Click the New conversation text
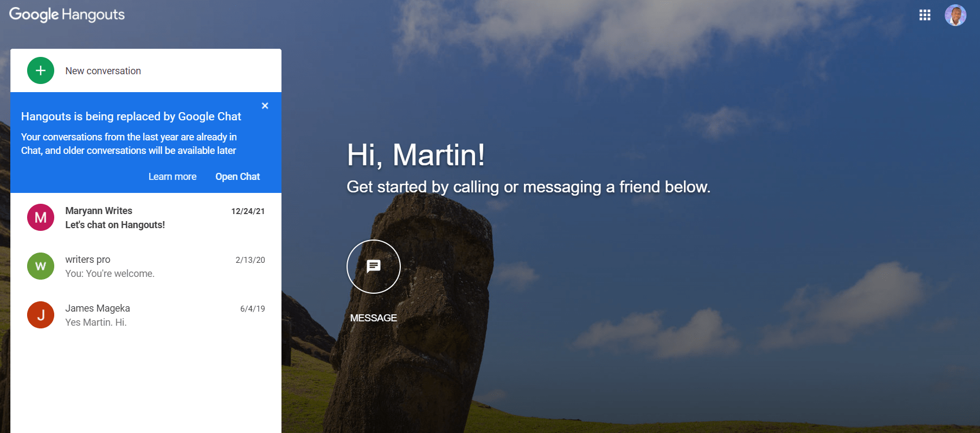 103,71
